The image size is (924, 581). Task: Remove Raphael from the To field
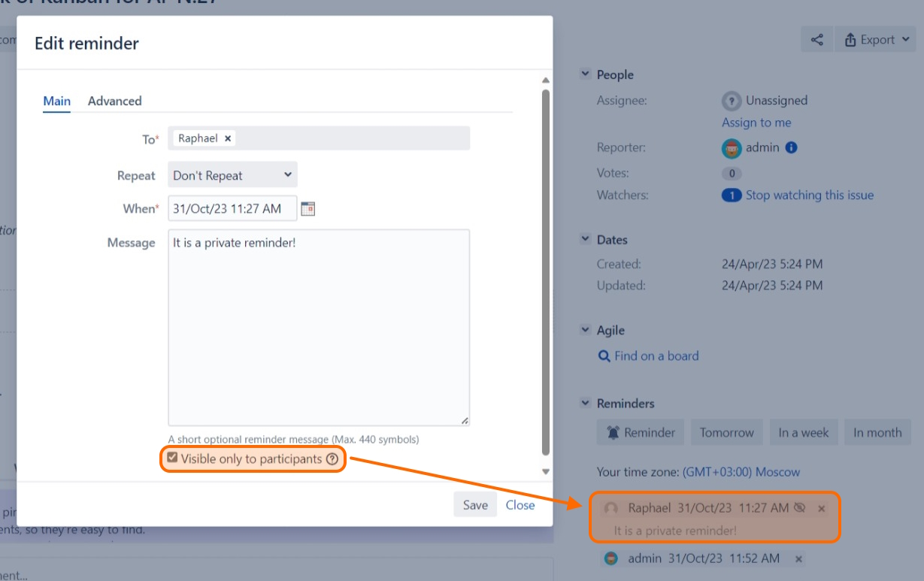pos(228,138)
